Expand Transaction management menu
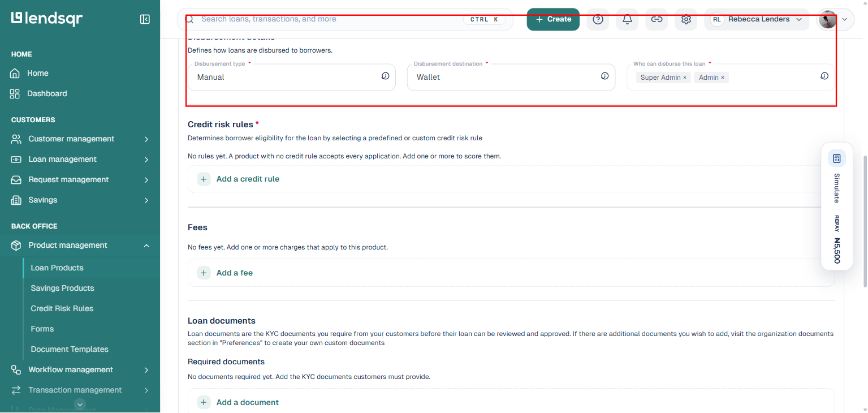The image size is (868, 413). click(80, 390)
